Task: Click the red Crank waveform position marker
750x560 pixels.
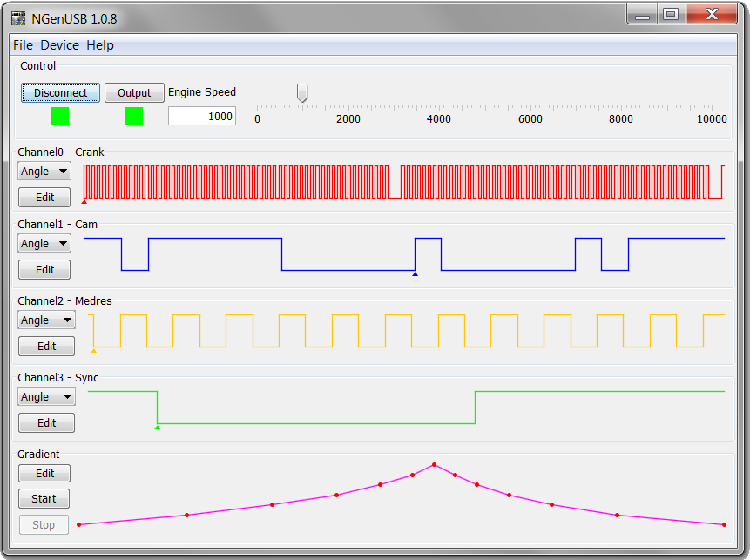Action: tap(84, 202)
